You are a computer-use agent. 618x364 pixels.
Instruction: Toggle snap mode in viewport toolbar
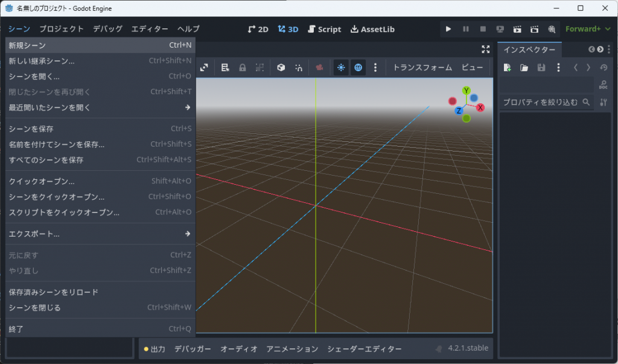tap(298, 68)
